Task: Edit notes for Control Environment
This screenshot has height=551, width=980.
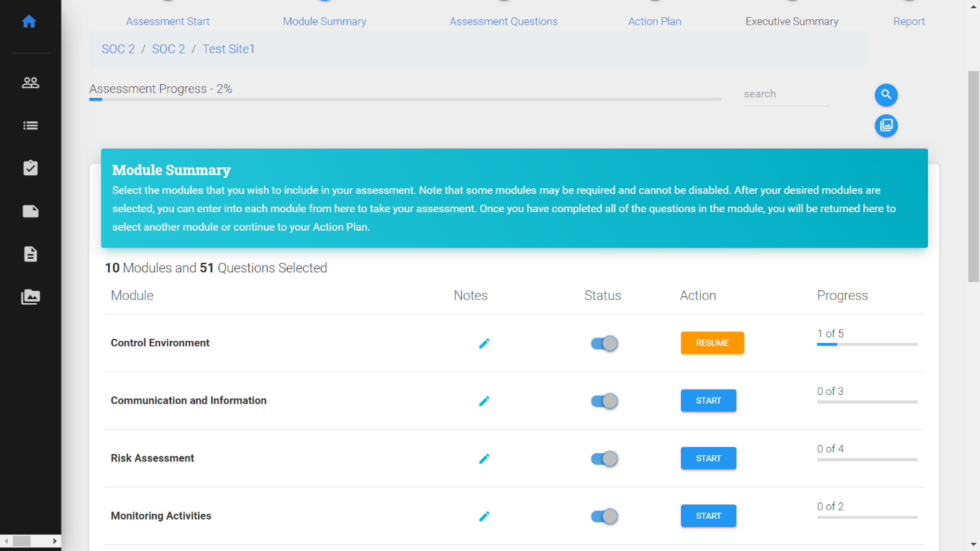Action: [485, 344]
